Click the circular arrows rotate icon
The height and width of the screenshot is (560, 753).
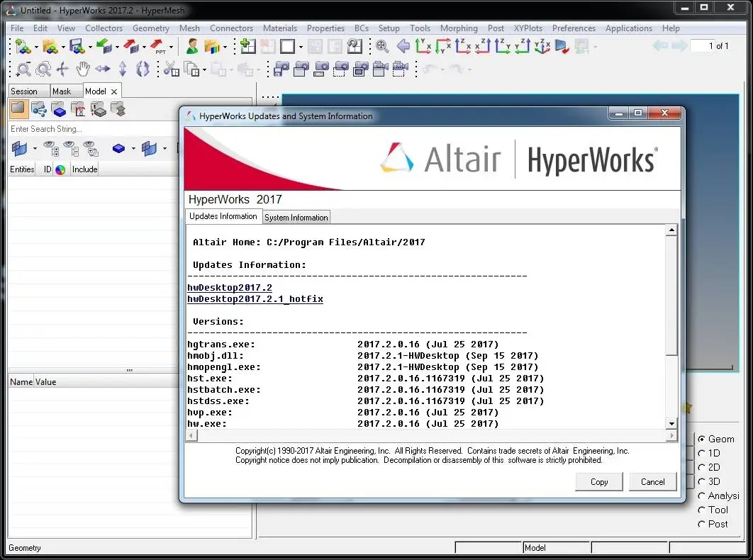pos(143,69)
